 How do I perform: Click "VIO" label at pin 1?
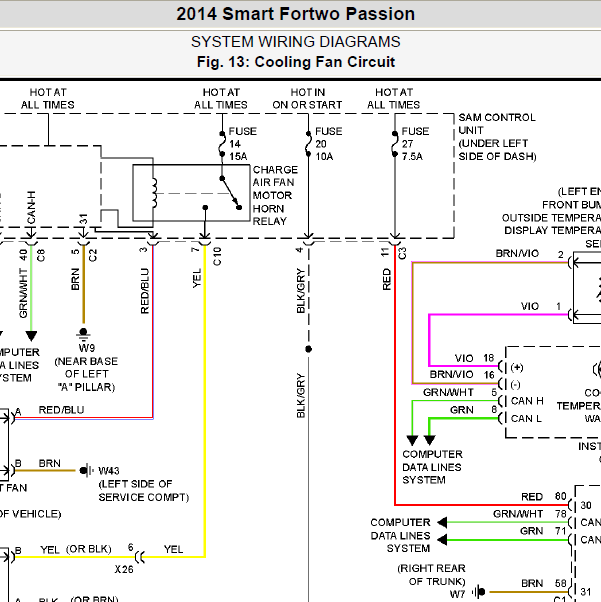pyautogui.click(x=530, y=306)
